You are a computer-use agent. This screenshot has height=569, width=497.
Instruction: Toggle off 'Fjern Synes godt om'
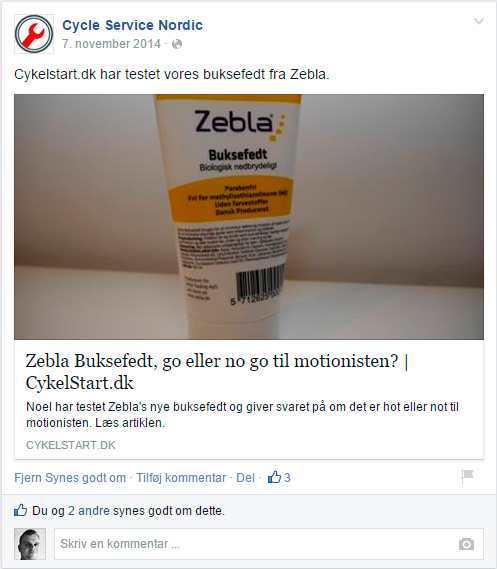tap(70, 478)
